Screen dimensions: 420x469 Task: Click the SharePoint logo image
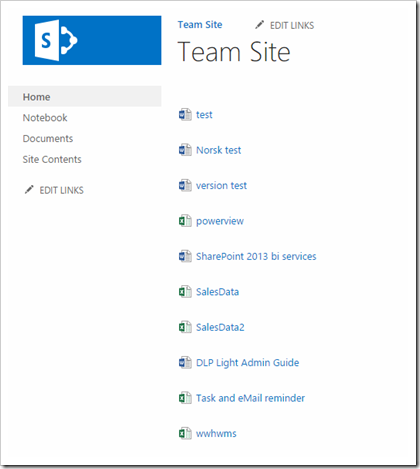(92, 40)
